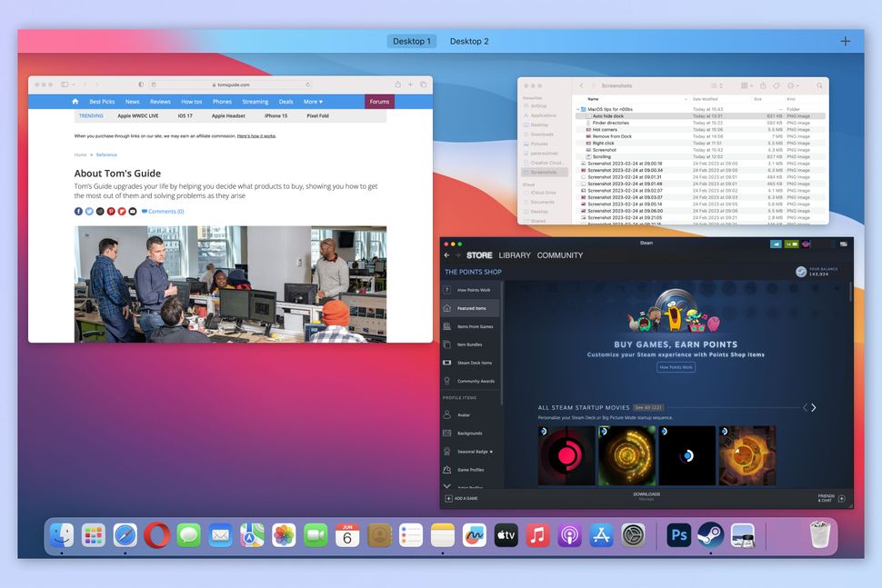Select Avatar in the Steam Points Shop sidebar

tap(468, 414)
